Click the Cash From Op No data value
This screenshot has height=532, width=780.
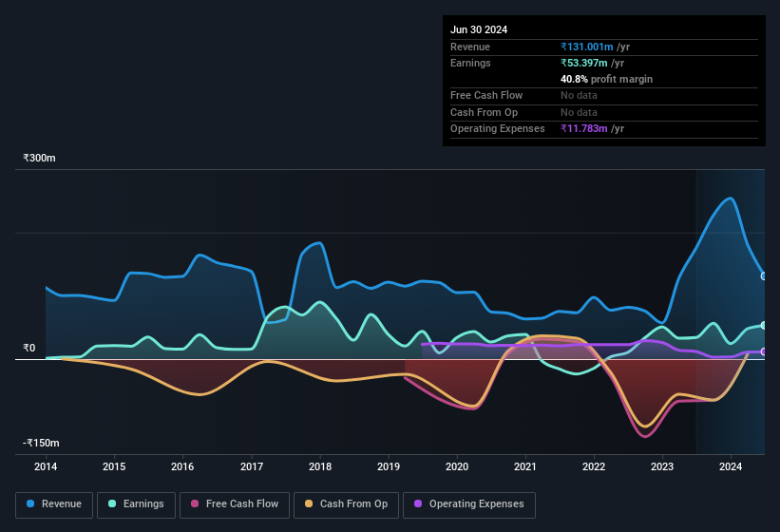click(579, 112)
